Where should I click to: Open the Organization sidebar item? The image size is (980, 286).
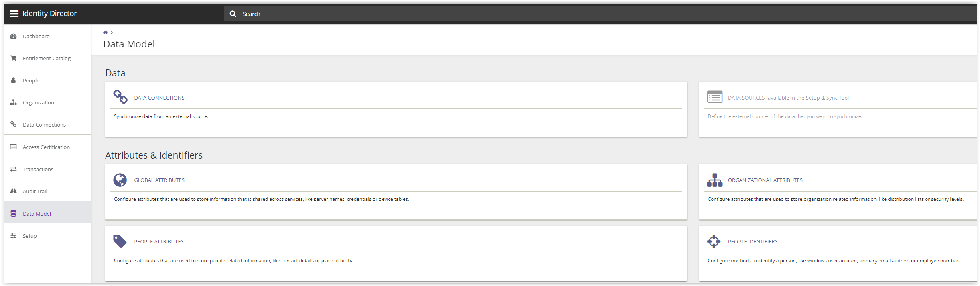point(38,102)
